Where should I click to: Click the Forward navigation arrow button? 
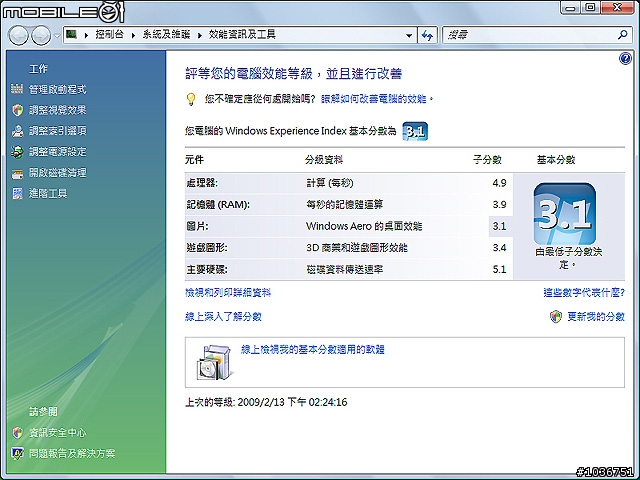(x=41, y=36)
